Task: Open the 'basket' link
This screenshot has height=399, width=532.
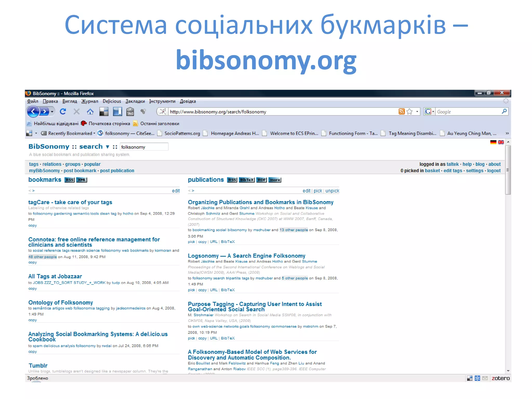Action: (432, 171)
